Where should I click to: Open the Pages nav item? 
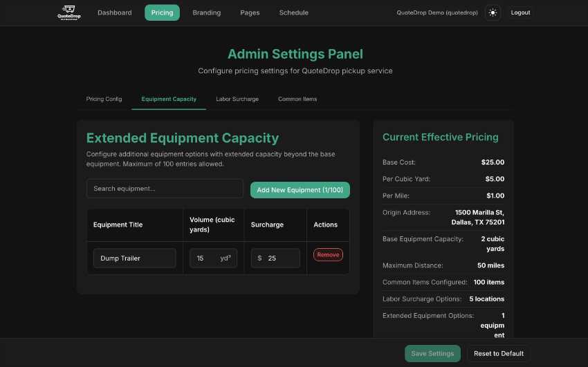(x=250, y=12)
